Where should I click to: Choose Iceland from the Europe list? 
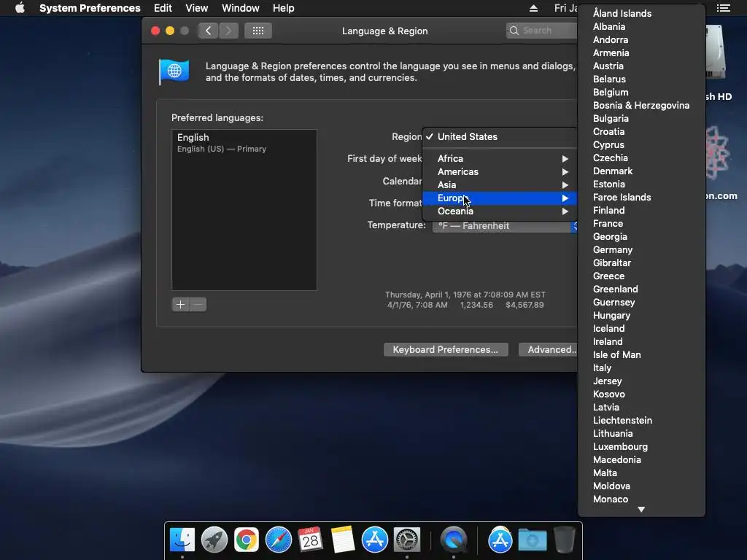click(x=641, y=329)
